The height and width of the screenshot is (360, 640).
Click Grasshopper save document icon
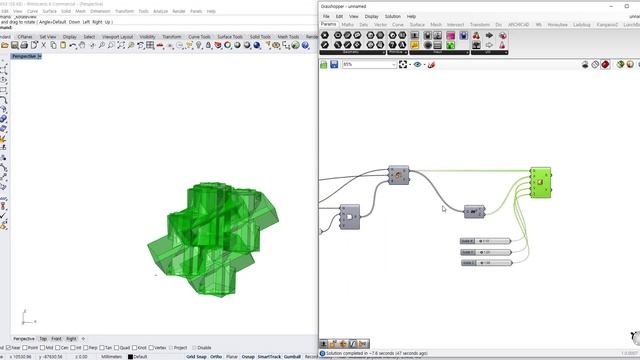coord(334,64)
